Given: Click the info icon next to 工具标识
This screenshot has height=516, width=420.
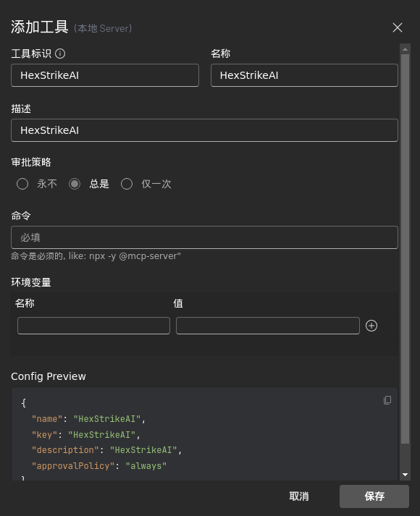Looking at the screenshot, I should click(60, 54).
